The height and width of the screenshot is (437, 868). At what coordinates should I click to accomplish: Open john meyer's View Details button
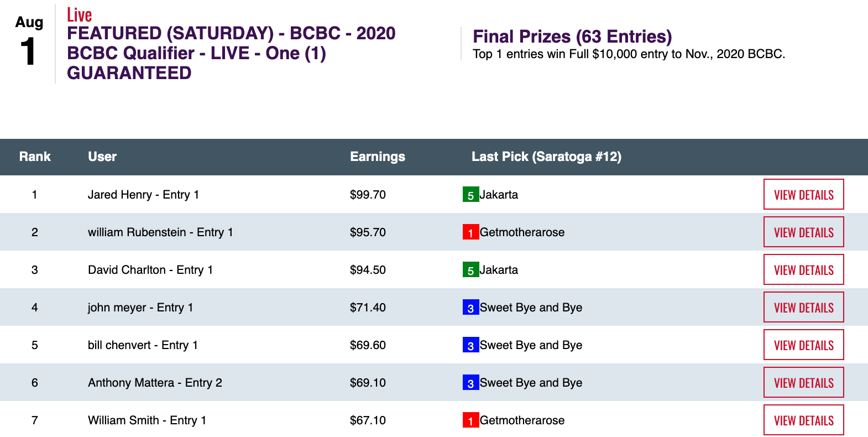pos(803,308)
